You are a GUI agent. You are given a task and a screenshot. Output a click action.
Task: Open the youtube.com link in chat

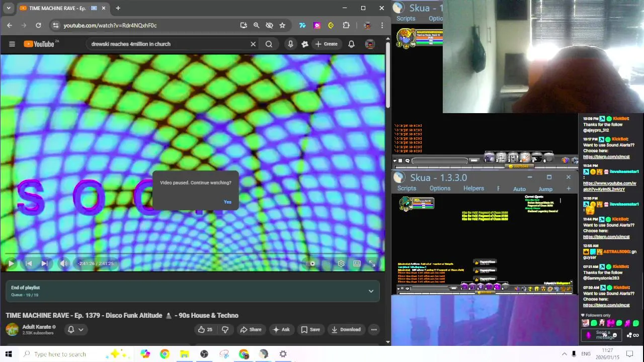click(610, 186)
